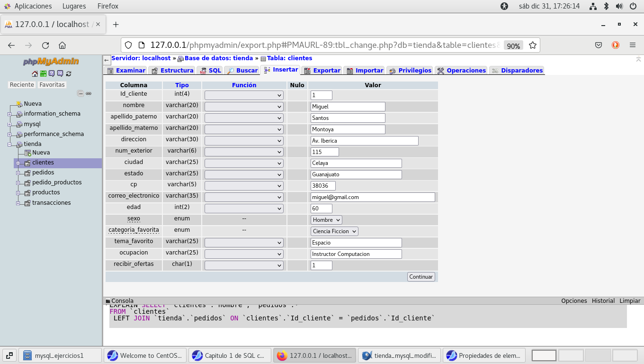
Task: Open Firefox hamburger application menu
Action: 632,45
